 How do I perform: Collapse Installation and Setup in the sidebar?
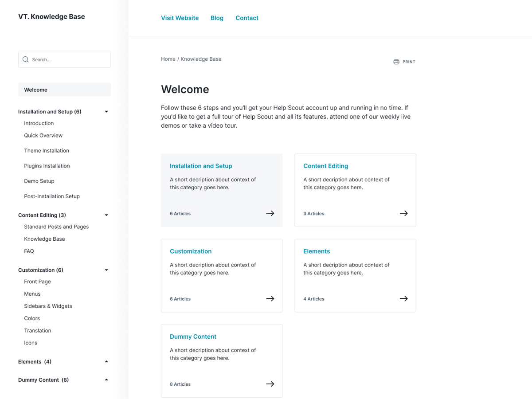(x=106, y=111)
